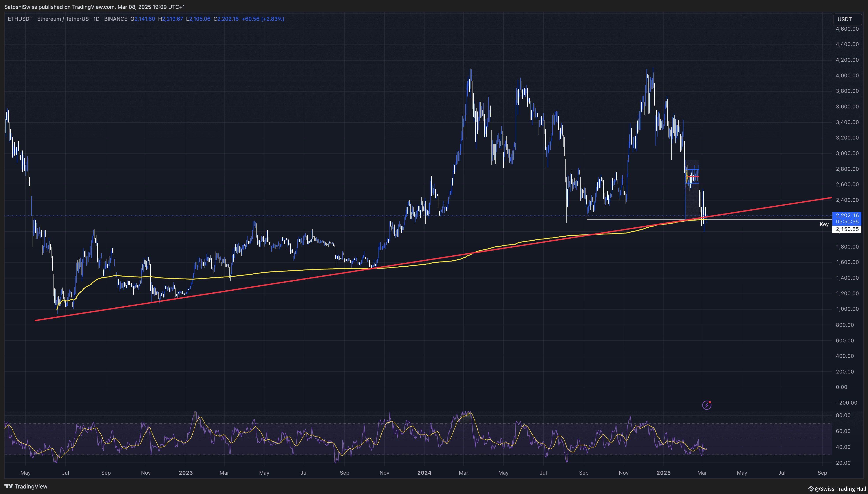The image size is (868, 494).
Task: Click the blue 2,202.16 current price label
Action: tap(847, 215)
